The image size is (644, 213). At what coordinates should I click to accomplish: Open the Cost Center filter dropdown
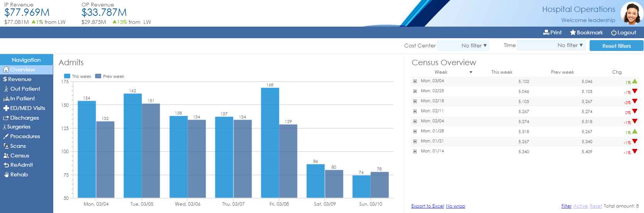[x=463, y=46]
